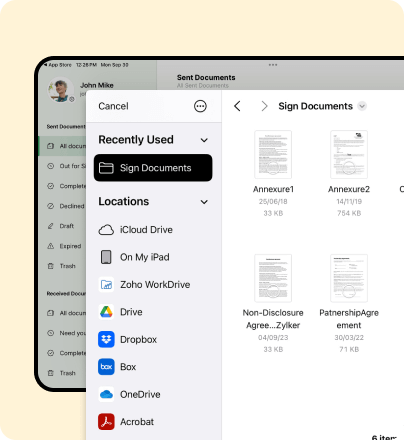This screenshot has width=404, height=440.
Task: Collapse the Recently Used section
Action: point(204,140)
